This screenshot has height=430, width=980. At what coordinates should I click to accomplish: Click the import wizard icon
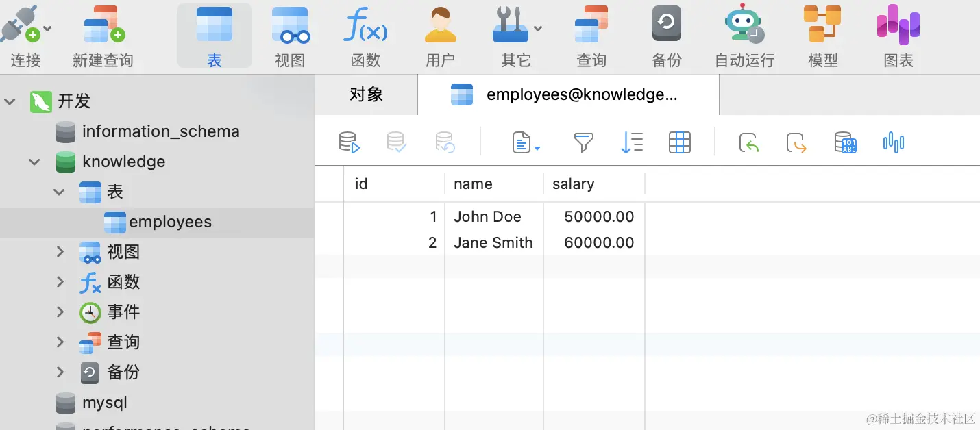749,142
